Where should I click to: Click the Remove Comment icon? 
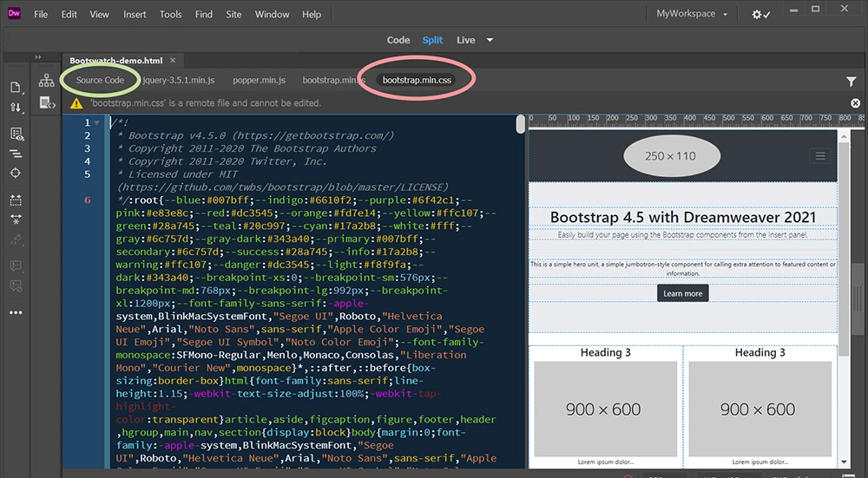[16, 286]
